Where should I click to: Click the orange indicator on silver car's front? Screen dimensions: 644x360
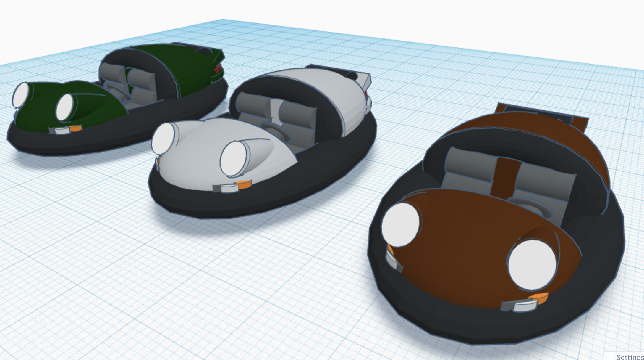click(244, 184)
